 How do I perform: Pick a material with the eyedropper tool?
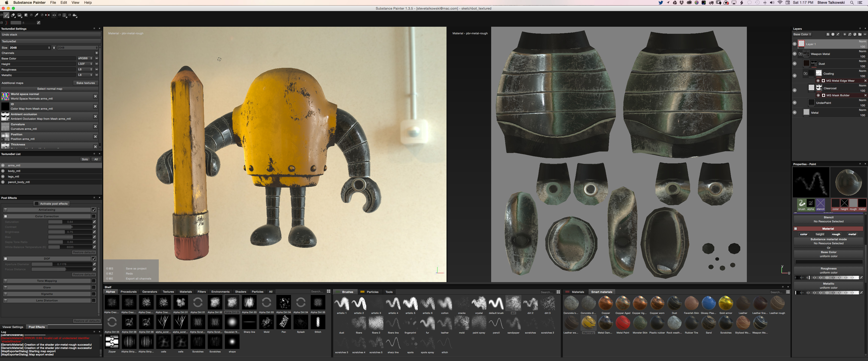coord(36,15)
